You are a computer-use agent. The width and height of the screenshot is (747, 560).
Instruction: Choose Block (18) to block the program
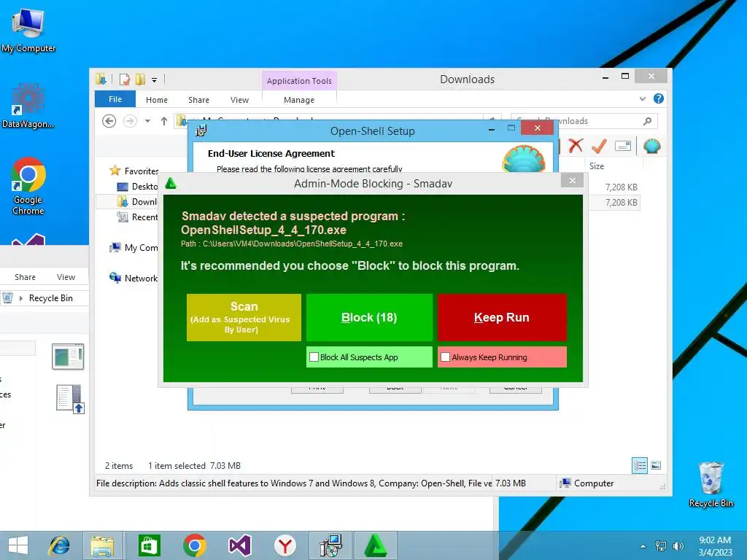point(369,318)
